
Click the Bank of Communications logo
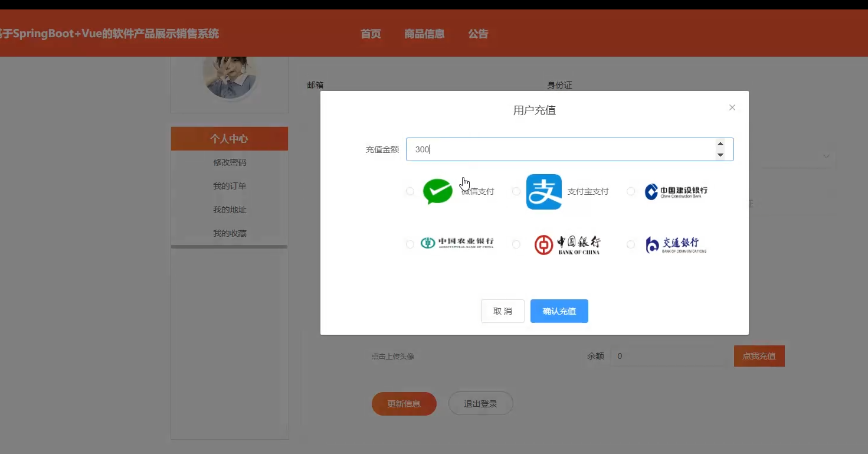pyautogui.click(x=676, y=244)
